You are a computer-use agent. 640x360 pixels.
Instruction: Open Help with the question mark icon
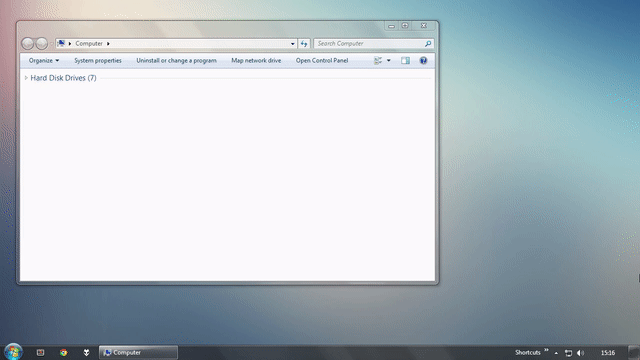(423, 60)
